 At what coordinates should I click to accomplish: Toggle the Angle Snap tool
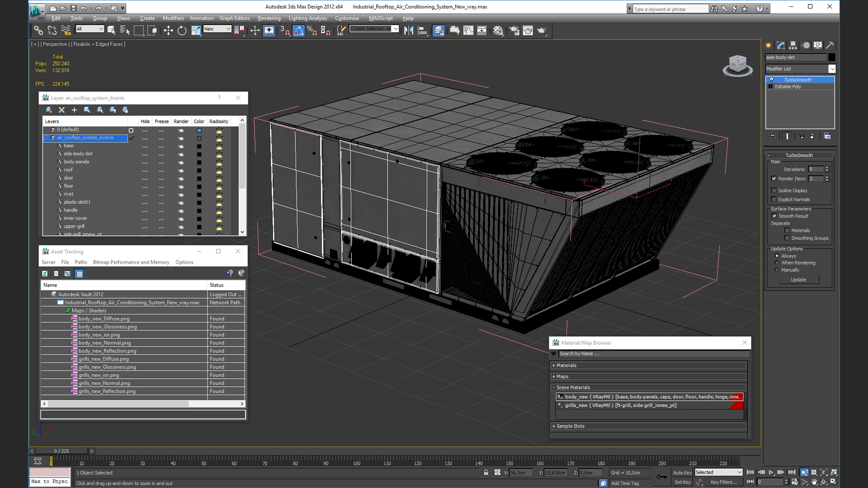pos(298,30)
